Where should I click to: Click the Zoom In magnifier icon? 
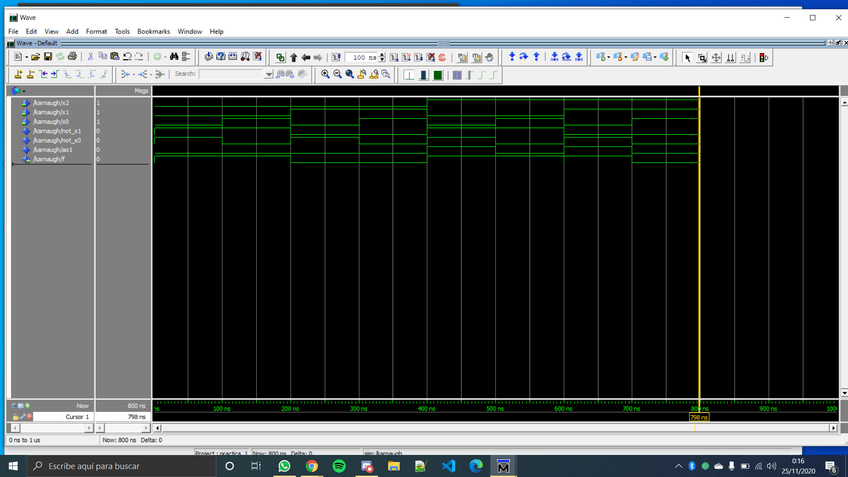click(x=325, y=75)
